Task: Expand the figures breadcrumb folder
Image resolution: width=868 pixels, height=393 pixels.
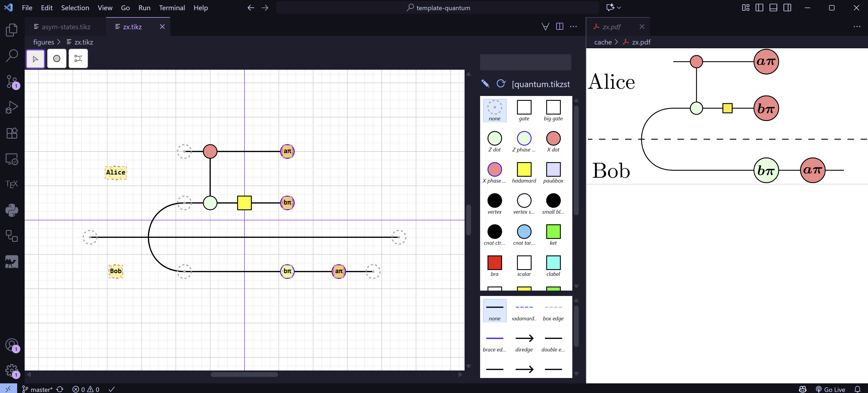Action: [x=43, y=42]
